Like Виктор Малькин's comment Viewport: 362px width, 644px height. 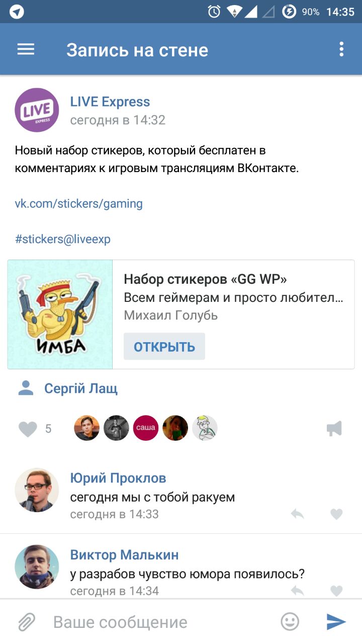tap(336, 591)
